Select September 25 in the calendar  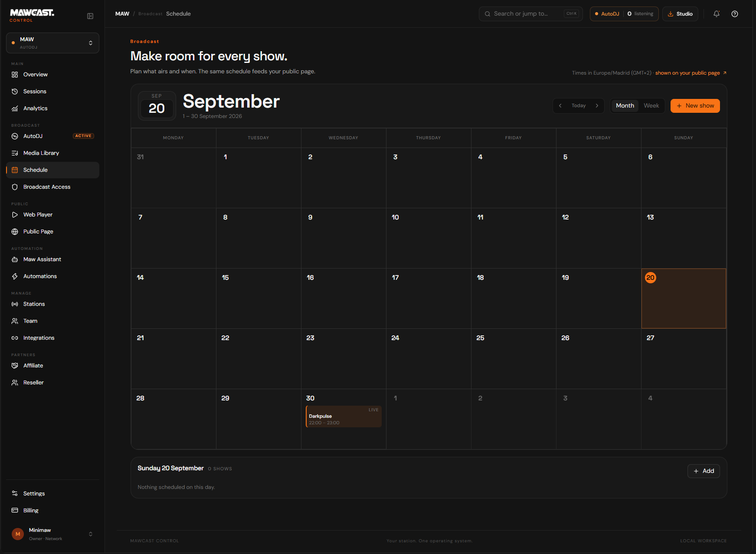click(x=514, y=359)
